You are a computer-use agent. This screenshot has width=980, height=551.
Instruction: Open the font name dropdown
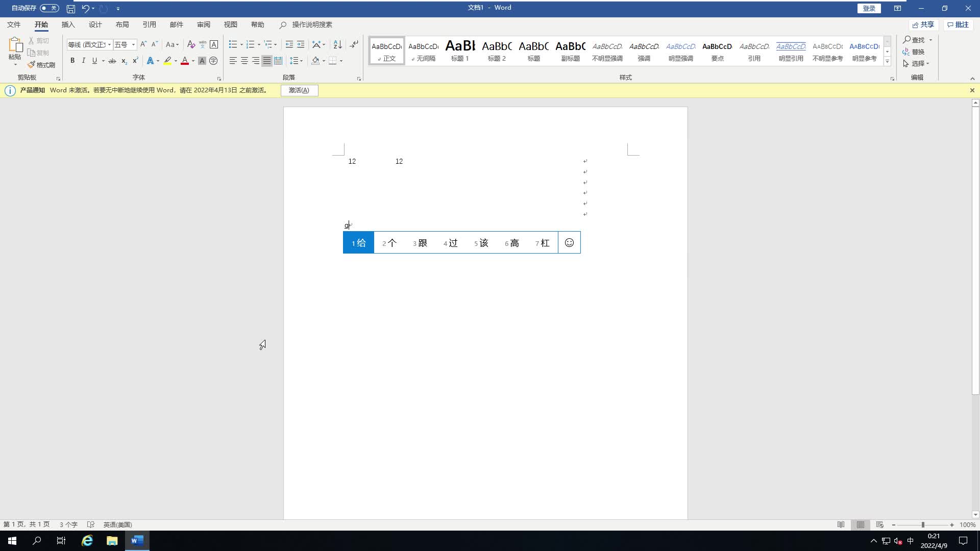pos(109,44)
